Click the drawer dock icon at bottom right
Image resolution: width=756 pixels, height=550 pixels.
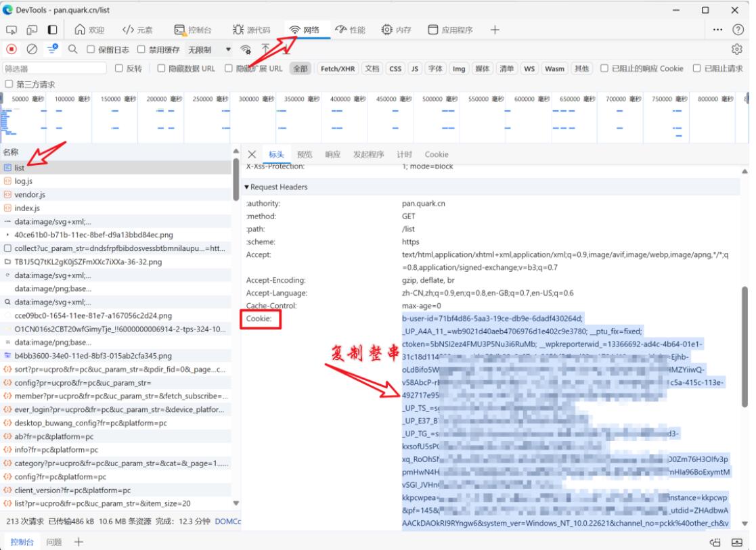(x=715, y=542)
